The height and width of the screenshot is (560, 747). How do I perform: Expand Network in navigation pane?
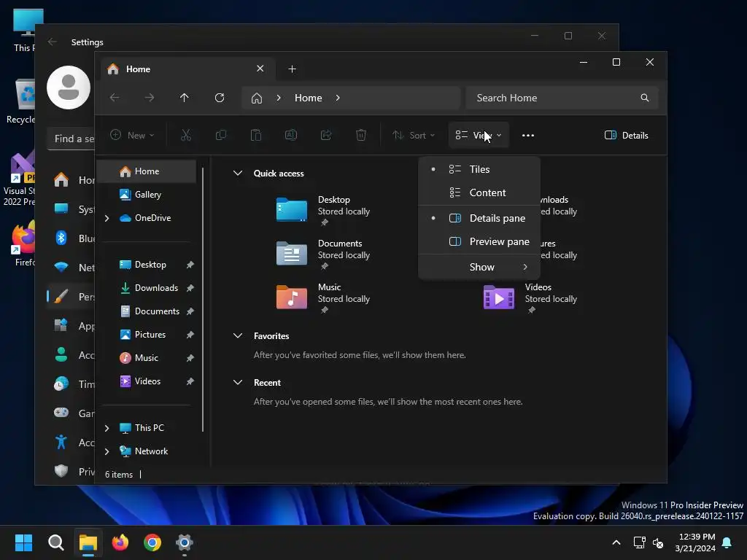[x=107, y=451]
